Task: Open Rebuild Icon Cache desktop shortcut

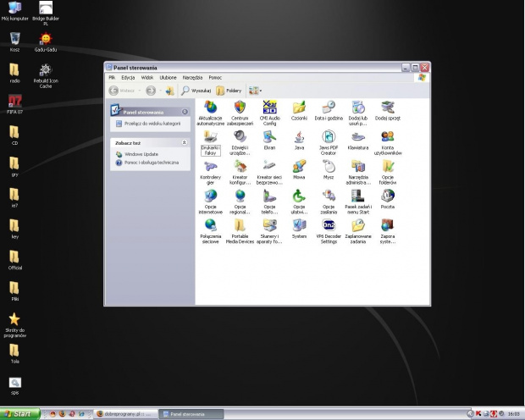Action: tap(46, 76)
